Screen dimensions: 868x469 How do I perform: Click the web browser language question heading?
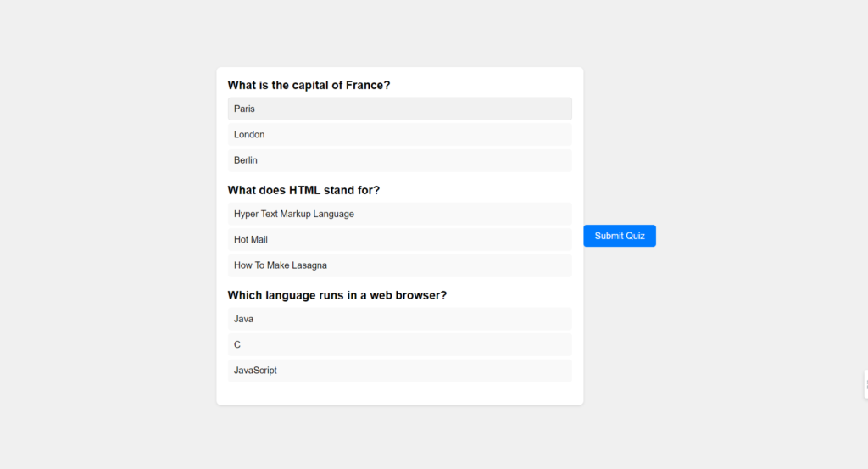click(337, 295)
